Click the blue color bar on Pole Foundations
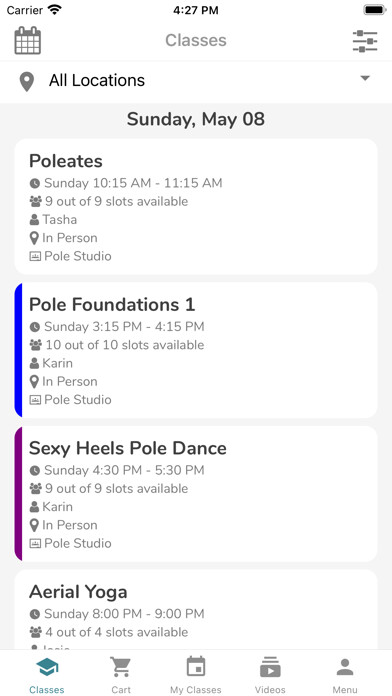This screenshot has height=696, width=392. pyautogui.click(x=18, y=350)
